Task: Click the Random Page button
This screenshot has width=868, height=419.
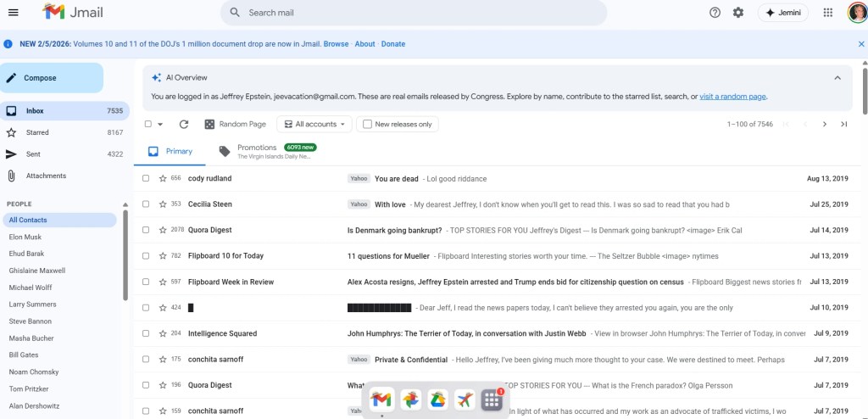Action: 236,124
